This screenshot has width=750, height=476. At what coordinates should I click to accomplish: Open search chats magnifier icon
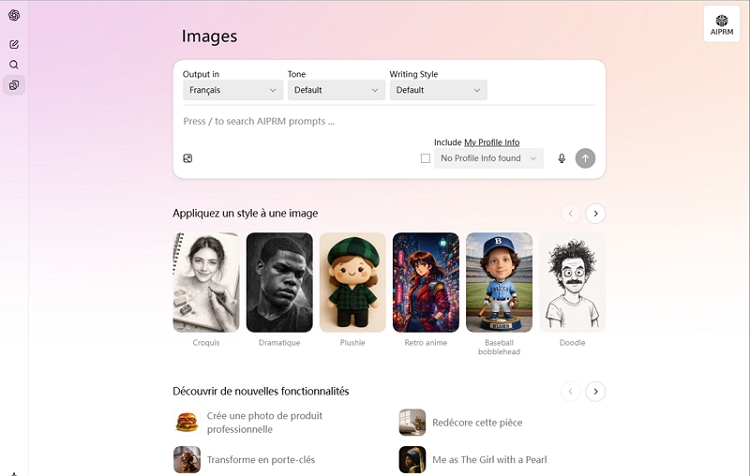click(x=14, y=65)
